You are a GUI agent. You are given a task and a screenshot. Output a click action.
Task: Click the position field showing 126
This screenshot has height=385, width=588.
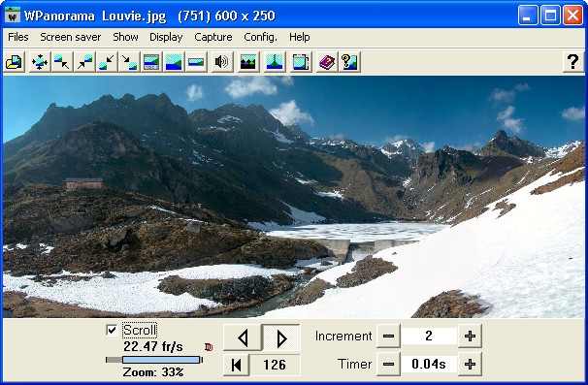(275, 365)
